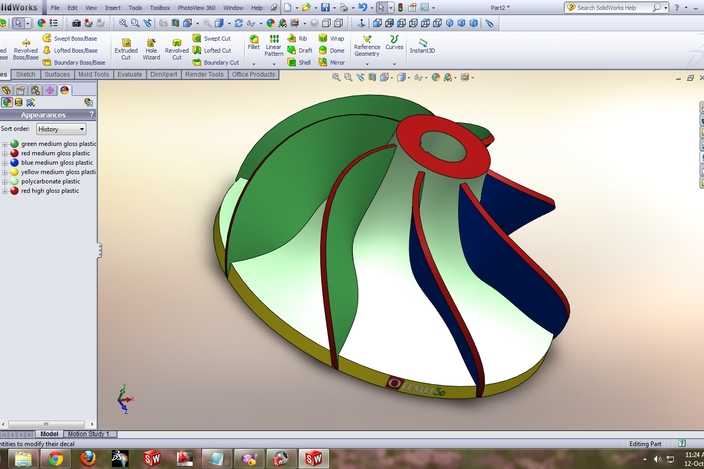This screenshot has height=469, width=704.
Task: Switch to Motion Study 1 tab
Action: pyautogui.click(x=89, y=434)
